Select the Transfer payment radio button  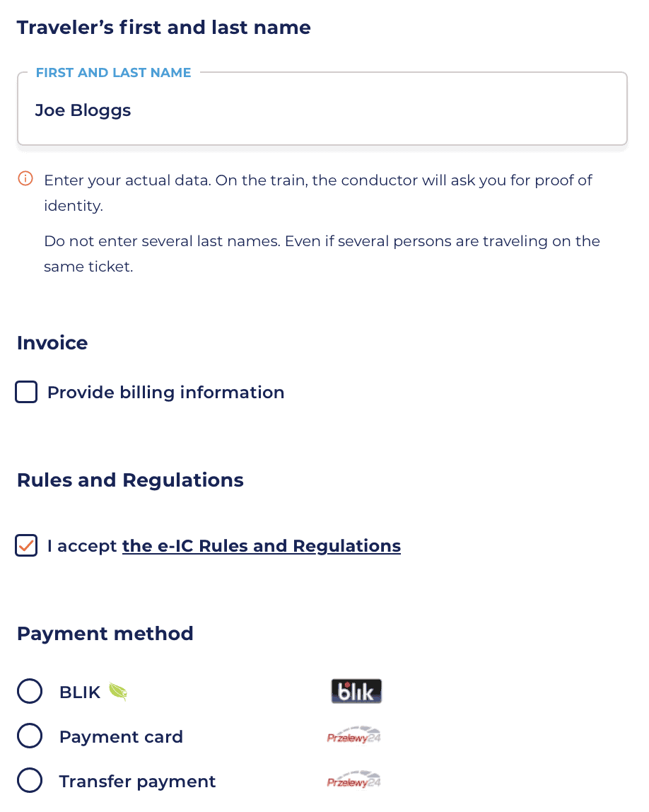30,781
